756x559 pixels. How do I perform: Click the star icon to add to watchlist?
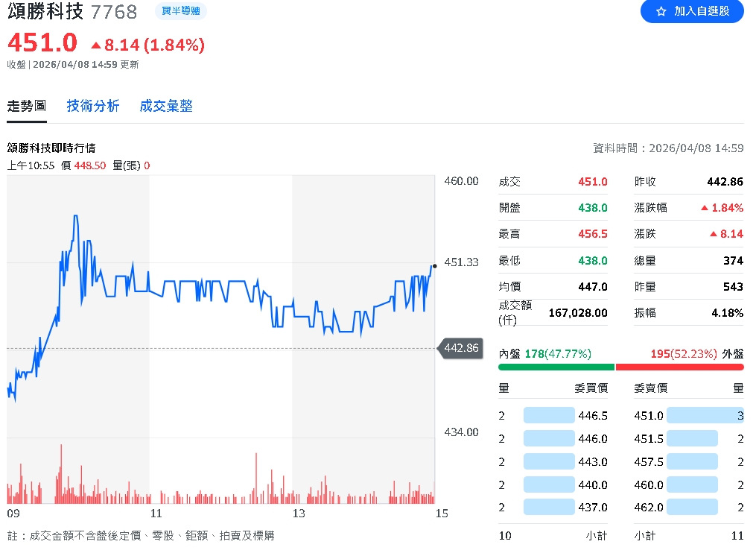pos(661,12)
